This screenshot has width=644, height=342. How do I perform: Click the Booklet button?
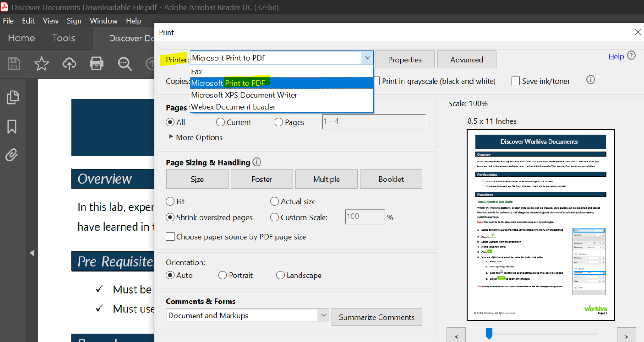(x=391, y=179)
